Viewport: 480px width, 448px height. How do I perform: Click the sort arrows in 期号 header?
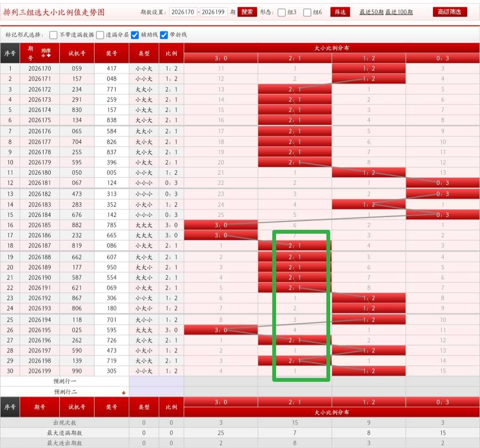(x=46, y=56)
